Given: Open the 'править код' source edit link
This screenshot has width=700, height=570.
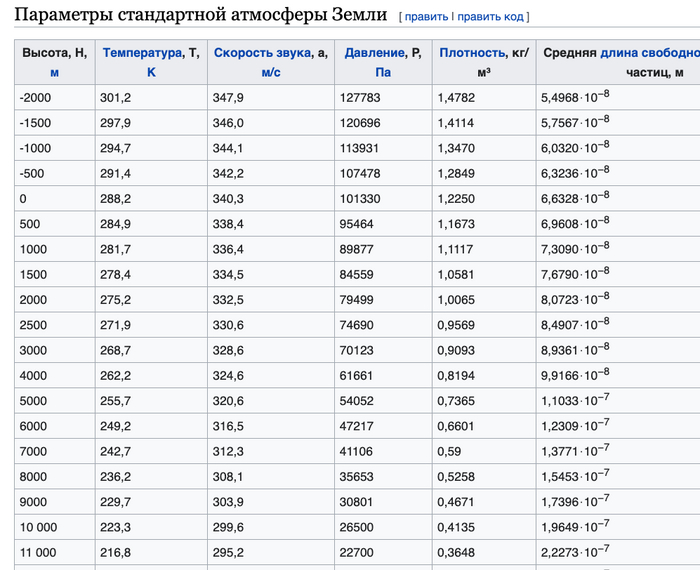Looking at the screenshot, I should pos(491,17).
